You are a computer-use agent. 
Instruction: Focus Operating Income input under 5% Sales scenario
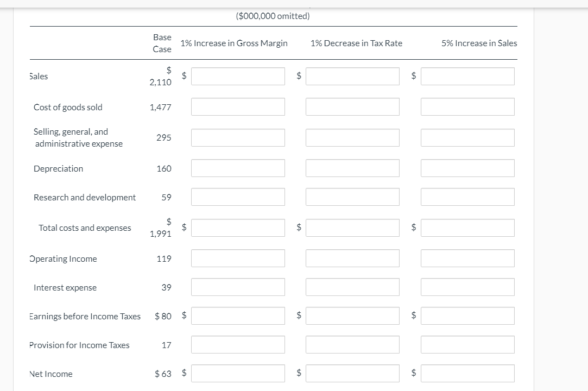tap(467, 258)
